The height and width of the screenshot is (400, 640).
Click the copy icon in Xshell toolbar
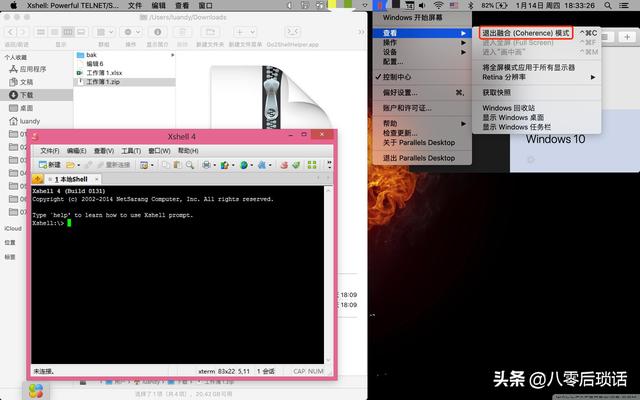165,165
